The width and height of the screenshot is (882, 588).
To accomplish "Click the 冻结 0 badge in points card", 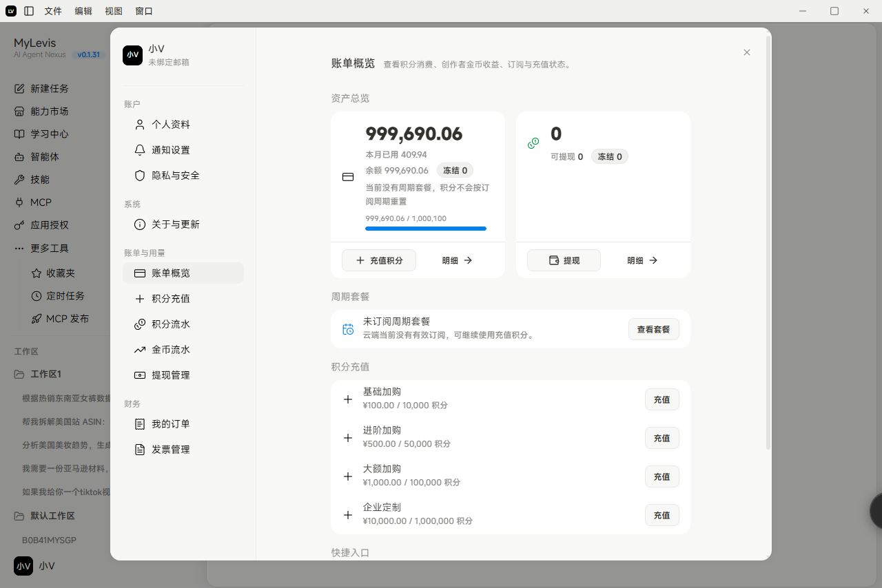I will click(x=455, y=170).
